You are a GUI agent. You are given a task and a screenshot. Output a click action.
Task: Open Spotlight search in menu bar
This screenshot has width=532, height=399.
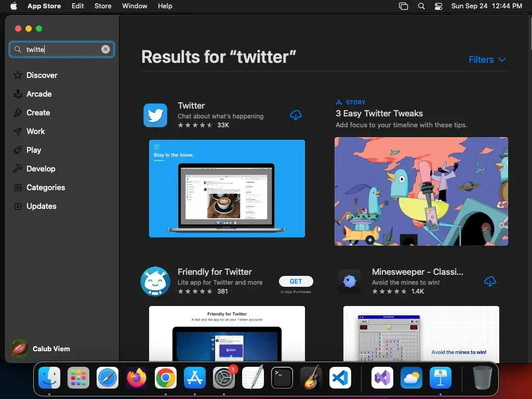click(x=421, y=6)
